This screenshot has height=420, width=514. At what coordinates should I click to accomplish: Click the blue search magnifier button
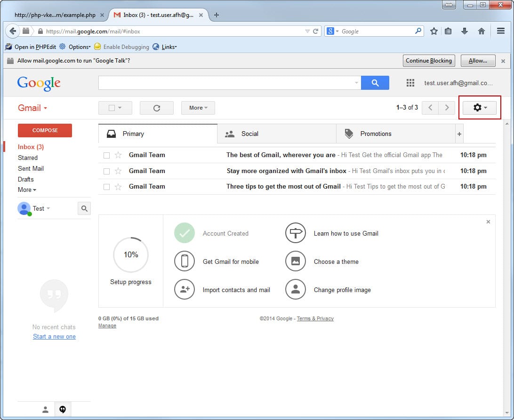click(x=375, y=83)
